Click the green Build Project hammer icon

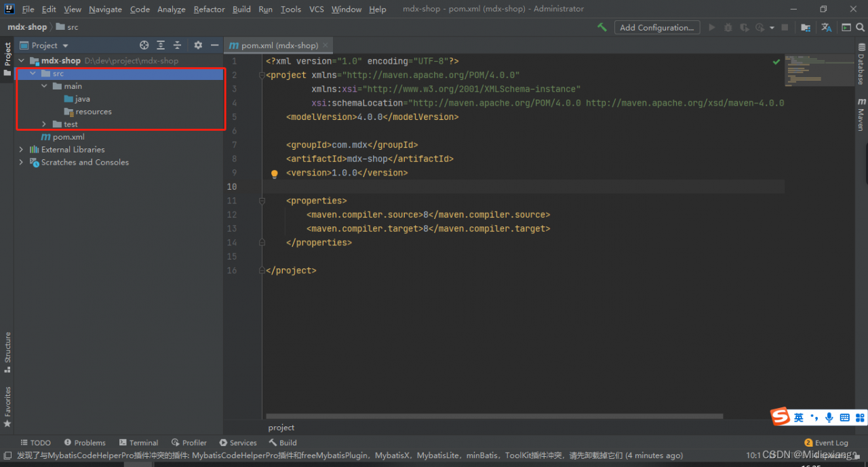601,28
